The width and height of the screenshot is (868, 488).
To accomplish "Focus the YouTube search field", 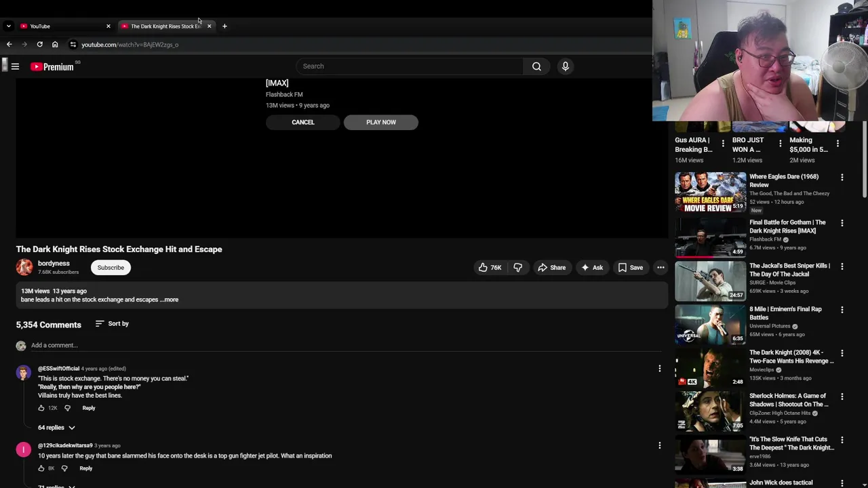I will point(409,66).
